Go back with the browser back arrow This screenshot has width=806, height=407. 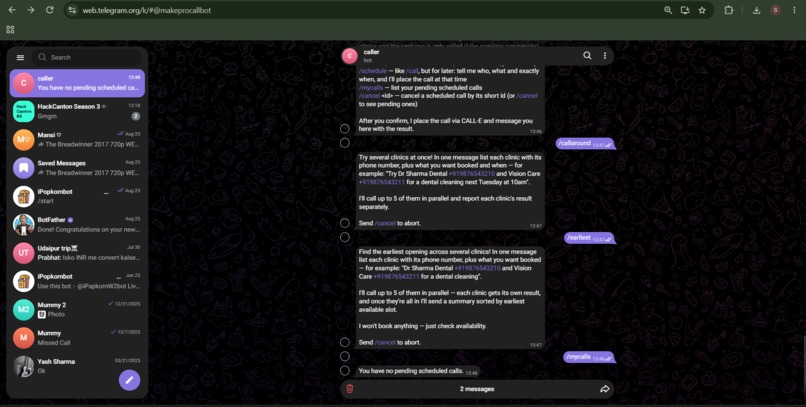click(x=12, y=10)
